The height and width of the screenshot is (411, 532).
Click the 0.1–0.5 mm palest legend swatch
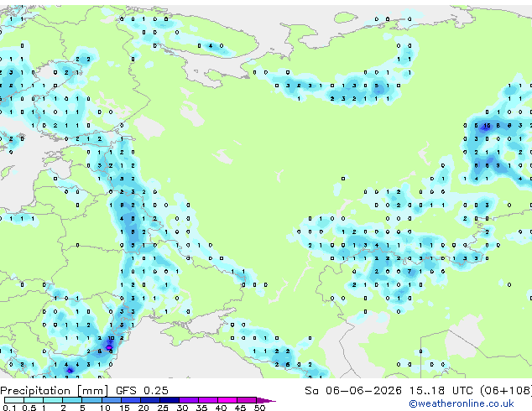click(x=14, y=400)
